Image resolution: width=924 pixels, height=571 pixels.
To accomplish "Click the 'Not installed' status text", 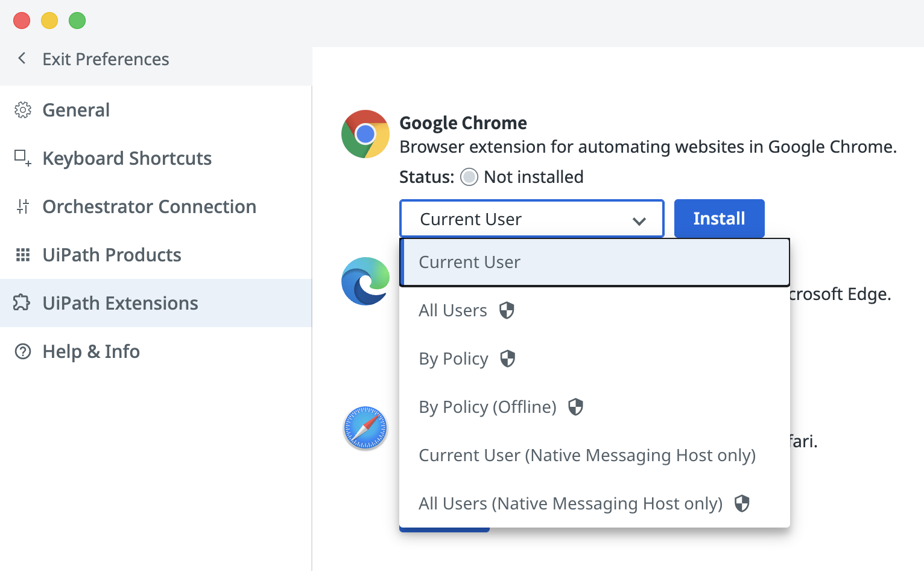I will [x=534, y=177].
